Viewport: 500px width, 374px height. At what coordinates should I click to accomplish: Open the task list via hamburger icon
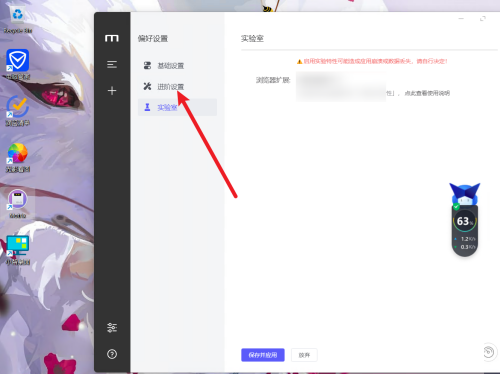tap(112, 64)
